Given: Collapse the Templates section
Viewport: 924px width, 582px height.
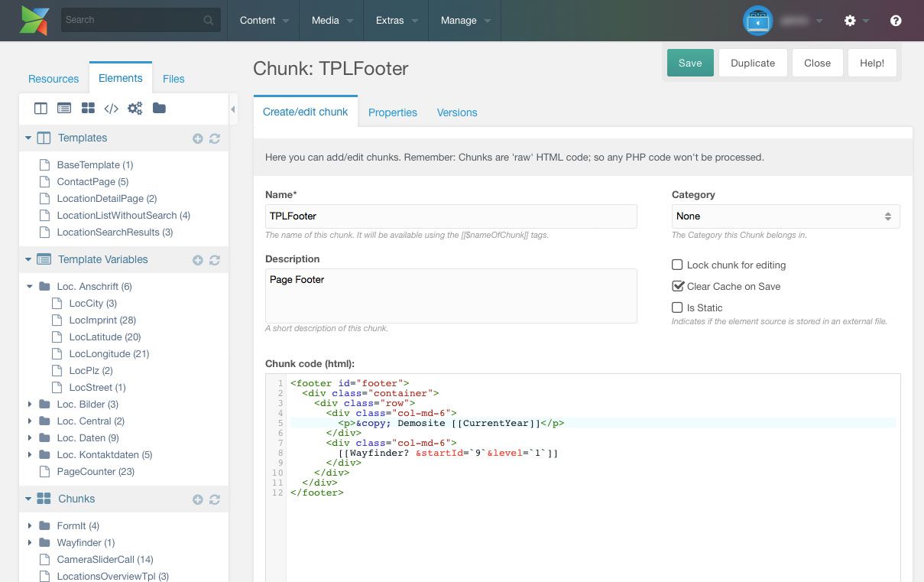Looking at the screenshot, I should pyautogui.click(x=28, y=138).
